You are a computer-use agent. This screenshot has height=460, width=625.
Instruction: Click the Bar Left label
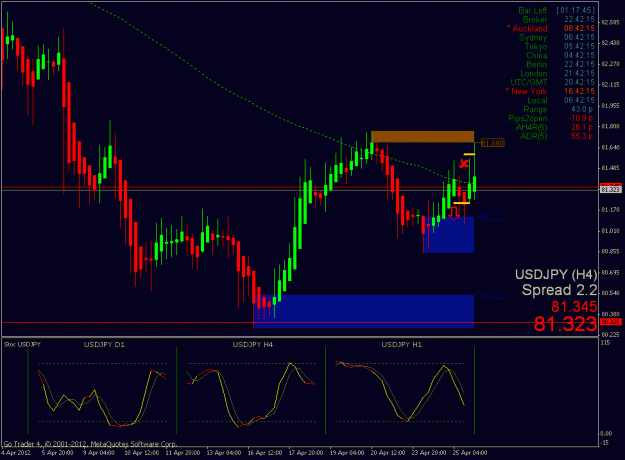tap(533, 10)
